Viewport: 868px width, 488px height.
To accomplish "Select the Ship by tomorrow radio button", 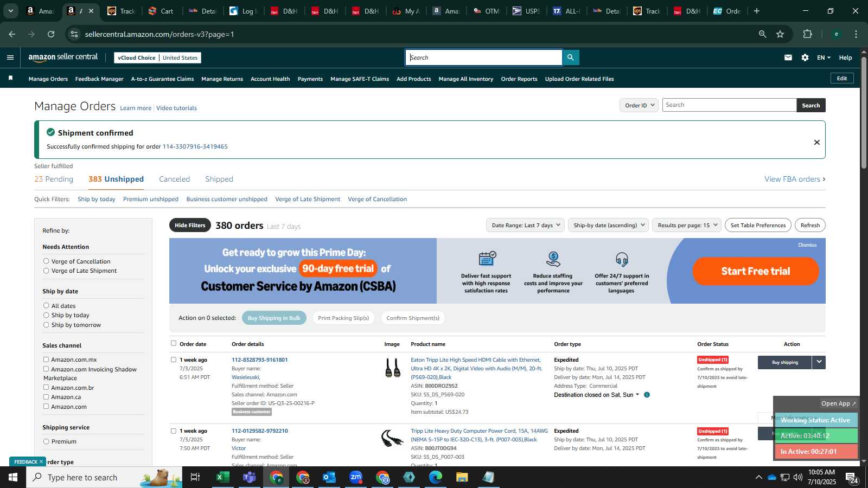I will [x=46, y=325].
